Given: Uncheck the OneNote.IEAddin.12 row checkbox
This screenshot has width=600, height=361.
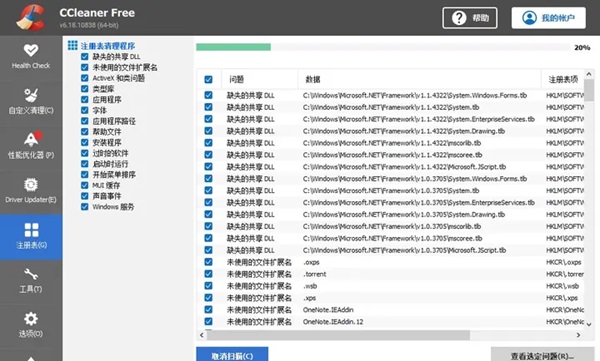Looking at the screenshot, I should 208,321.
